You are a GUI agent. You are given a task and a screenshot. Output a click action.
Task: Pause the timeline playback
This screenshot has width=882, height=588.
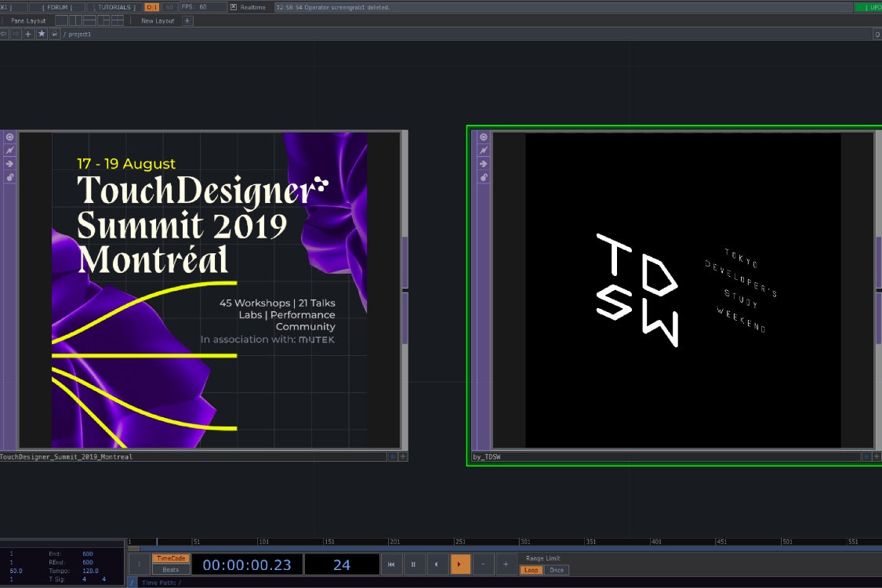(413, 564)
